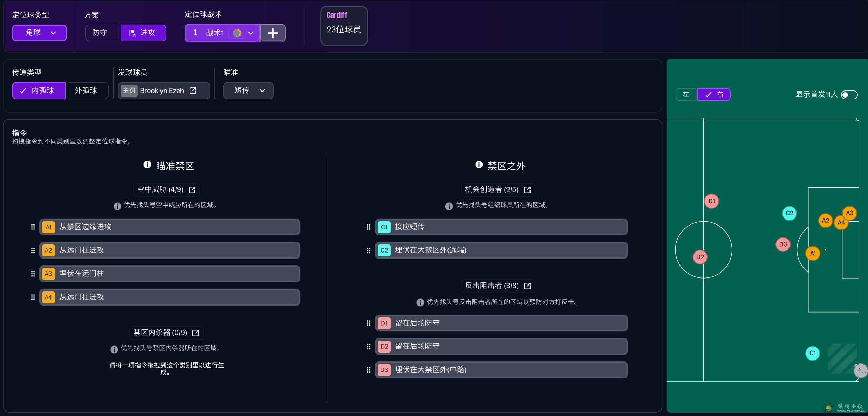This screenshot has height=416, width=868.
Task: Open Brooklyn Ezeh player profile icon
Action: [x=193, y=91]
